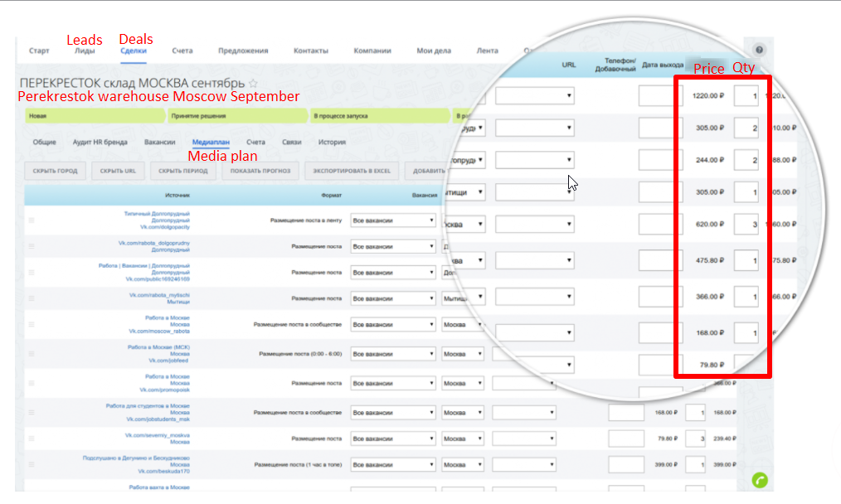Click the 239.40 ₽ total cell

(x=725, y=439)
